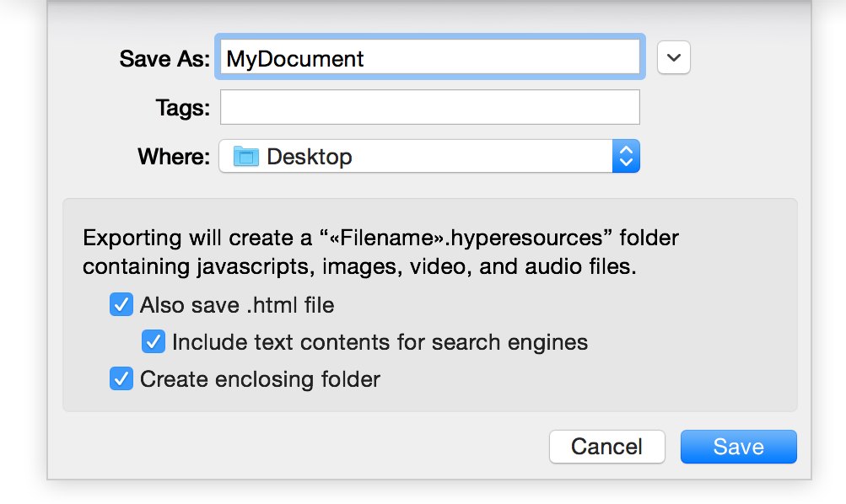Expand the save dialog with the chevron button
Image resolution: width=846 pixels, height=504 pixels.
pyautogui.click(x=674, y=57)
